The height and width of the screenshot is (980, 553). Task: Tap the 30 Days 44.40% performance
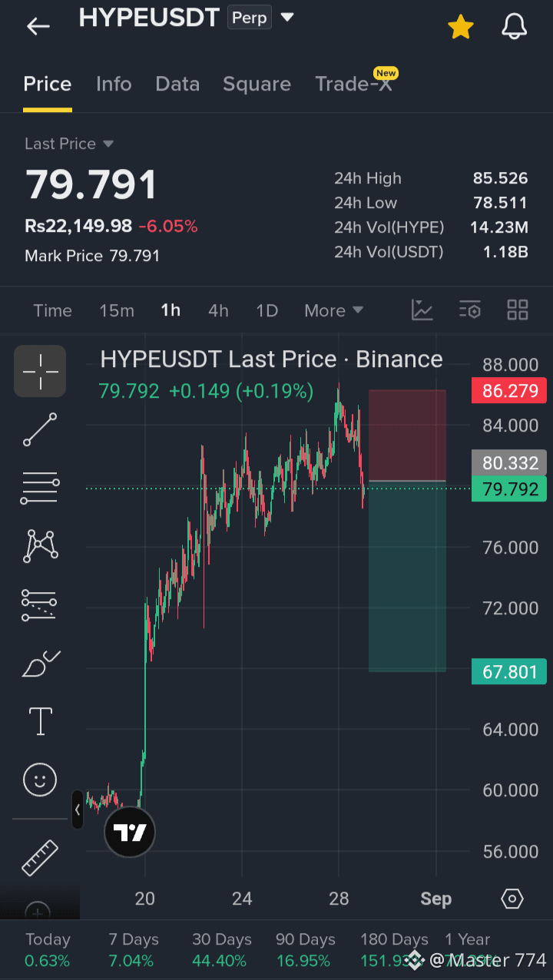(x=222, y=950)
